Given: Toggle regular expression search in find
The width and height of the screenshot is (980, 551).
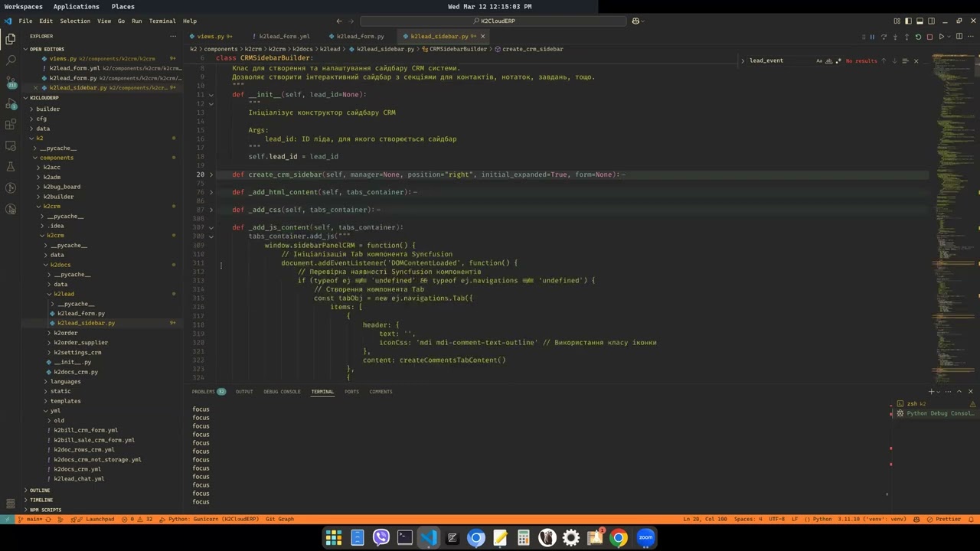Looking at the screenshot, I should click(x=838, y=60).
